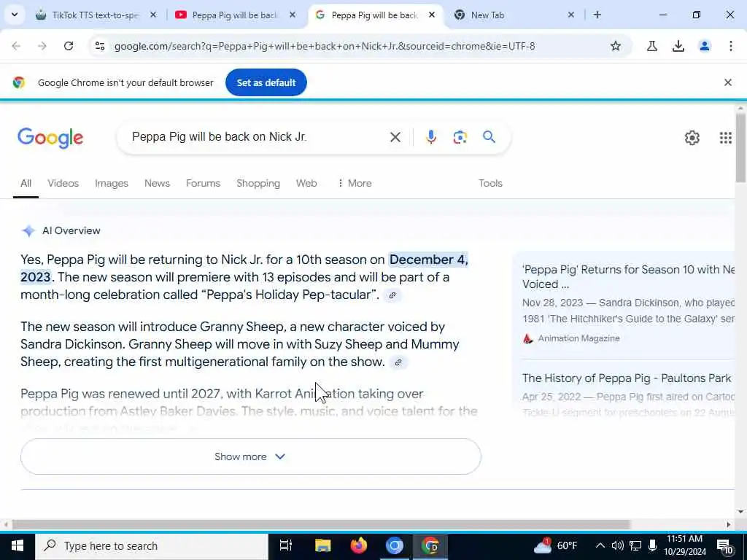The image size is (747, 560).
Task: Click the AI Overview sparkle icon
Action: (x=28, y=231)
